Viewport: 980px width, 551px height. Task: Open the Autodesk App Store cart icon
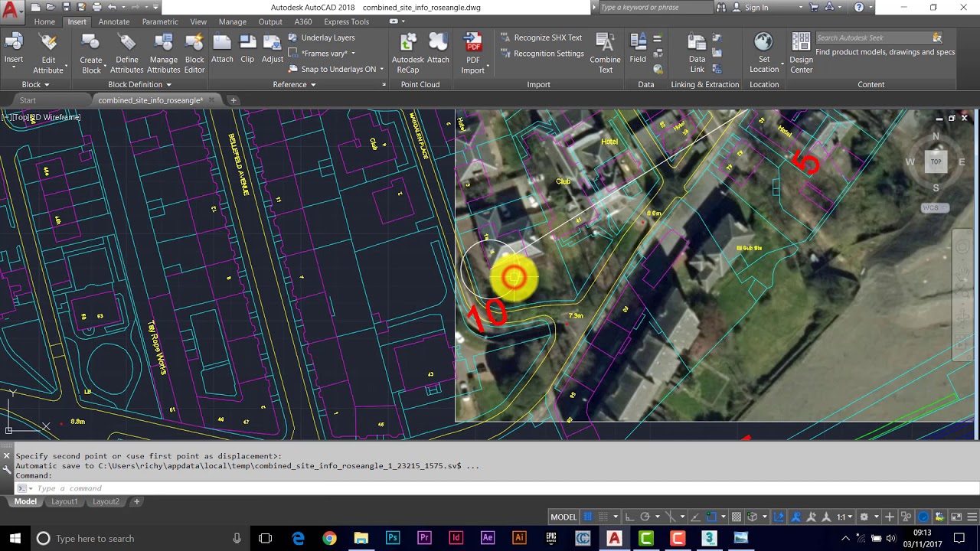pyautogui.click(x=814, y=7)
